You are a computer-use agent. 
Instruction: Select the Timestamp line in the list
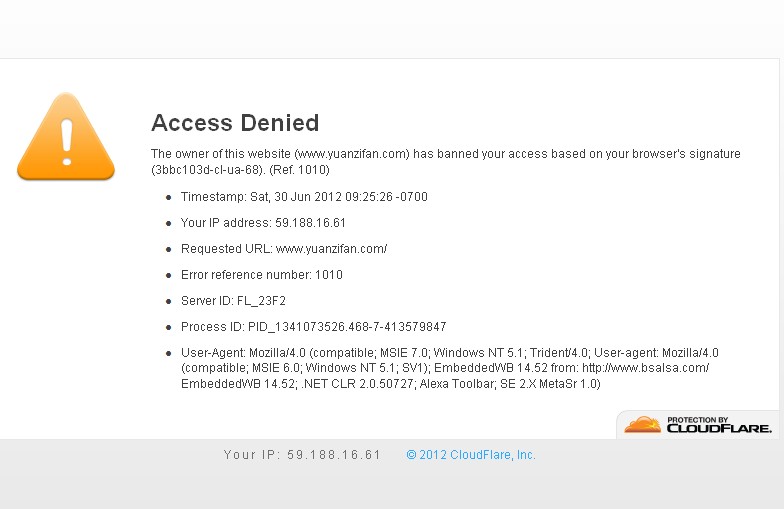[304, 197]
